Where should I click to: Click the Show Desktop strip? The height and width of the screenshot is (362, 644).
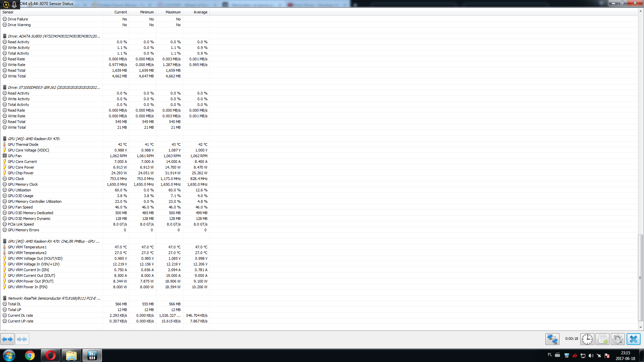(x=642, y=355)
